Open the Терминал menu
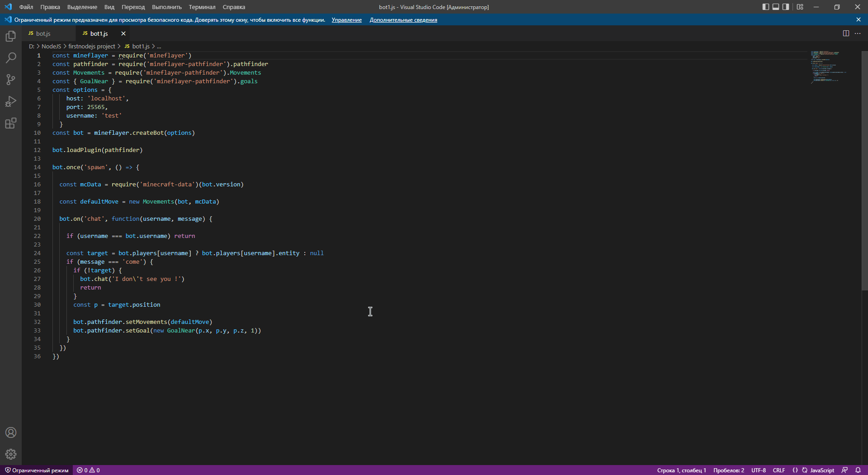The height and width of the screenshot is (475, 868). click(x=202, y=7)
